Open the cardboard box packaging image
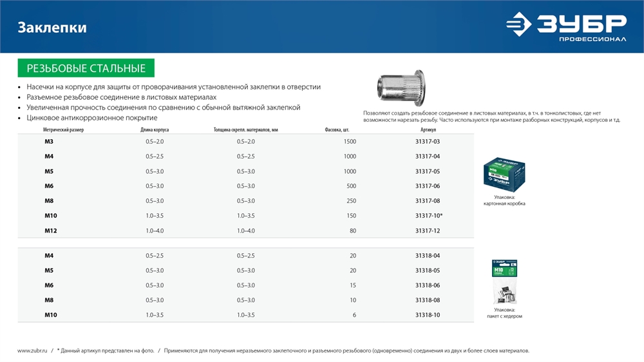 click(x=505, y=173)
